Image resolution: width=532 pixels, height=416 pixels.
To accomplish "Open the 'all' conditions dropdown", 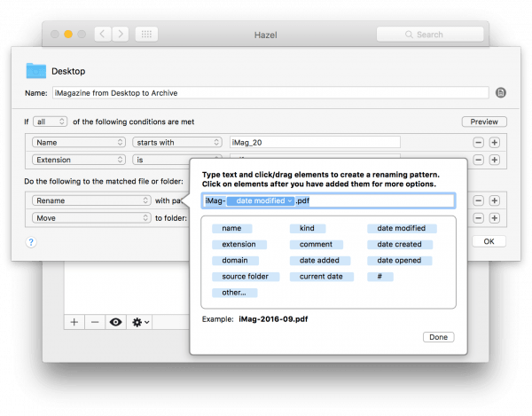I will [51, 122].
